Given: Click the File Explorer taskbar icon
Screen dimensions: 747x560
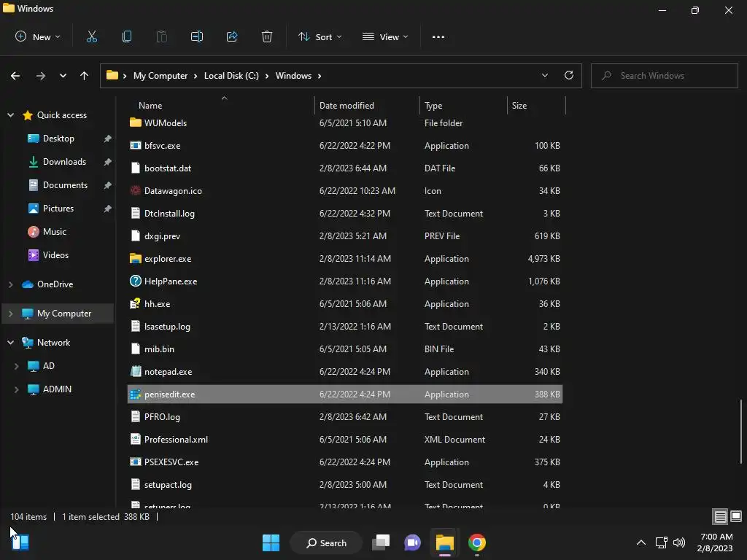Looking at the screenshot, I should click(445, 542).
